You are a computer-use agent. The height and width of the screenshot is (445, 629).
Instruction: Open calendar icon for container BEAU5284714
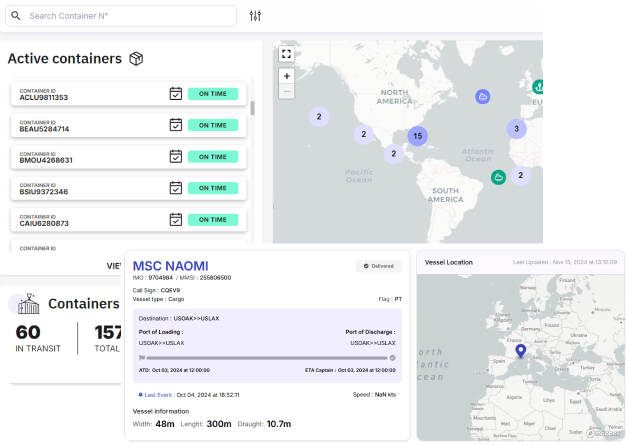click(x=176, y=125)
